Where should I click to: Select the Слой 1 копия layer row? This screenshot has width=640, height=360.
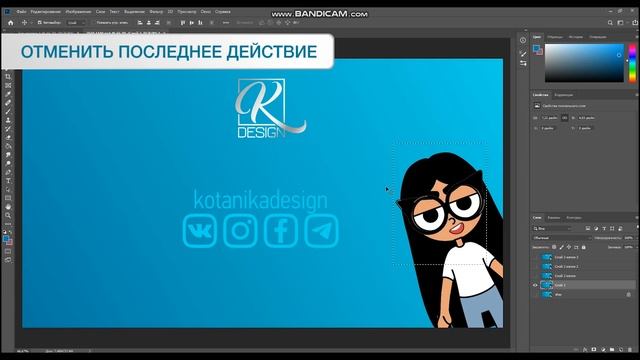pyautogui.click(x=584, y=276)
